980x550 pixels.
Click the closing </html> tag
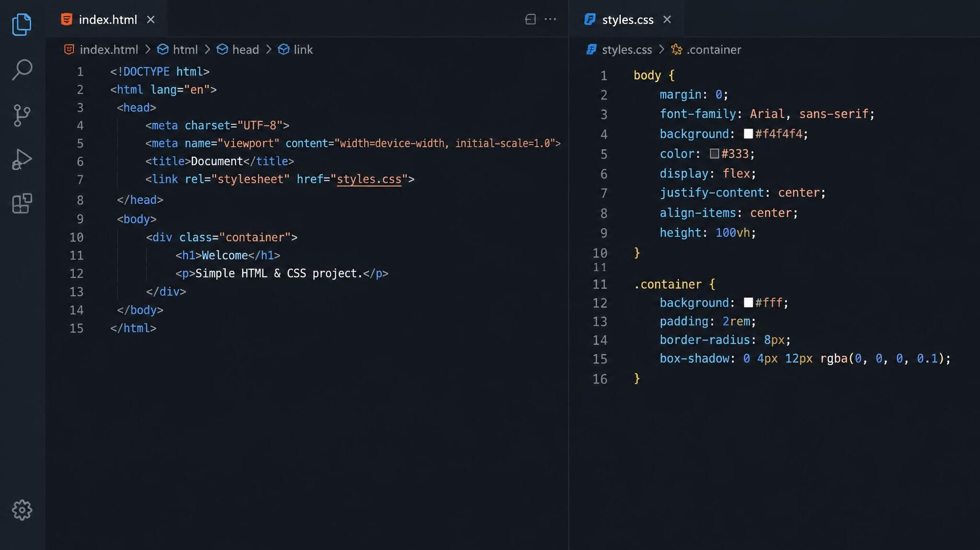coord(133,328)
